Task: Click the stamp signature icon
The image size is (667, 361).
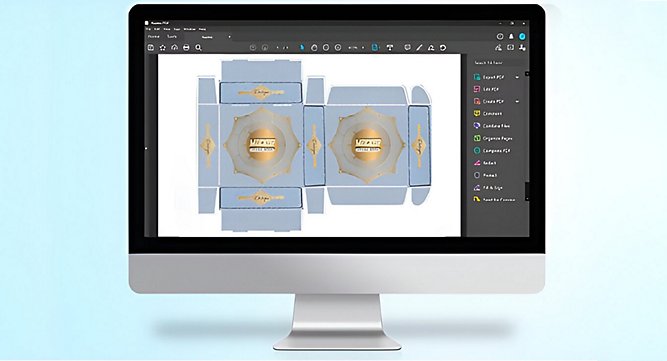Action: click(x=431, y=48)
